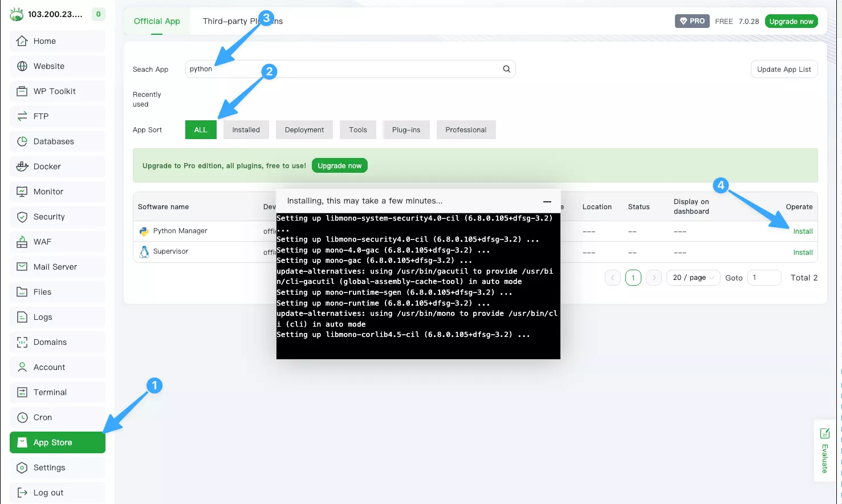842x504 pixels.
Task: Click the next page arrow
Action: (653, 277)
